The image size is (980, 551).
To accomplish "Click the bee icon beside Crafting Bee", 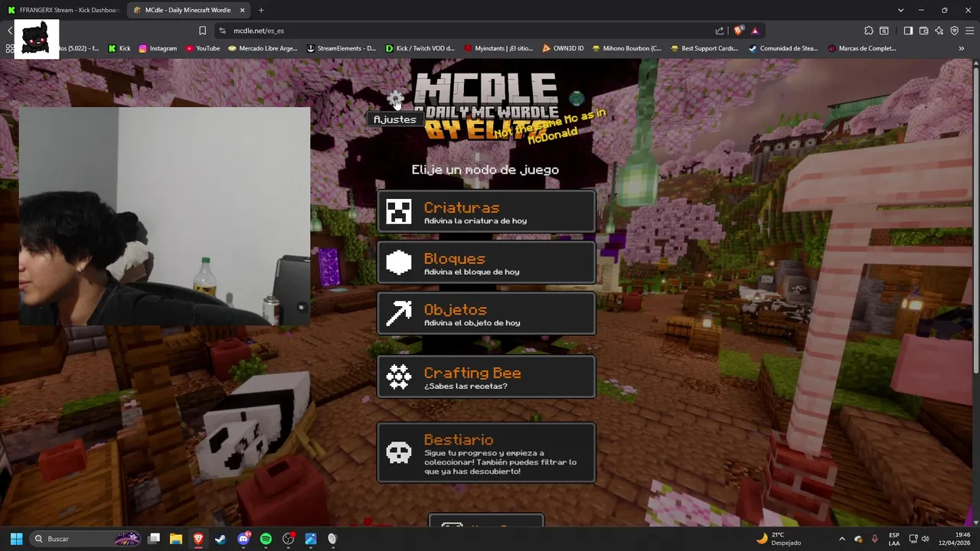I will pyautogui.click(x=399, y=377).
